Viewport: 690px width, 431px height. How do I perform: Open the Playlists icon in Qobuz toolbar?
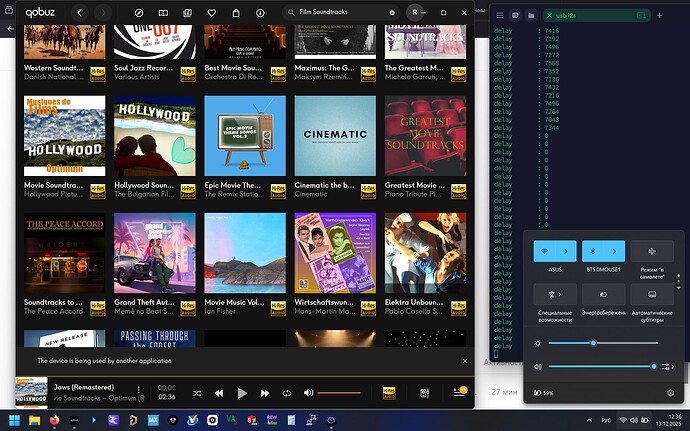click(x=187, y=13)
